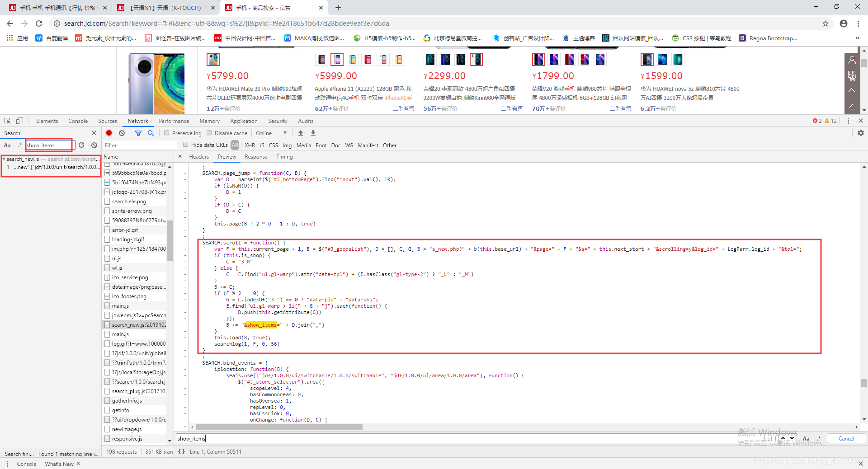The image size is (868, 469).
Task: Open the Chrome three-dot menu
Action: coord(858,23)
